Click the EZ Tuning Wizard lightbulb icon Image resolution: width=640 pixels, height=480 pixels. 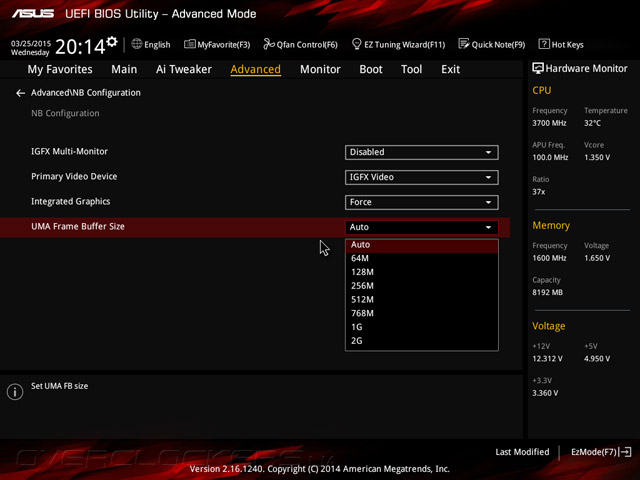[356, 44]
